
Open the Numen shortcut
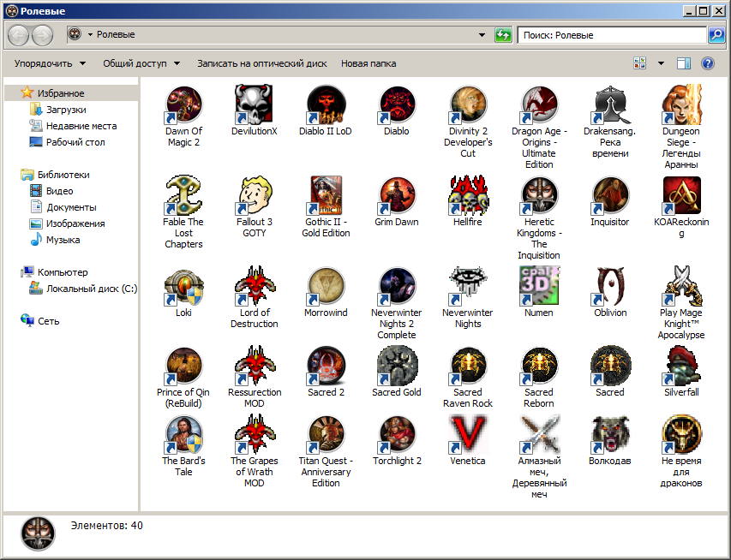pos(539,286)
